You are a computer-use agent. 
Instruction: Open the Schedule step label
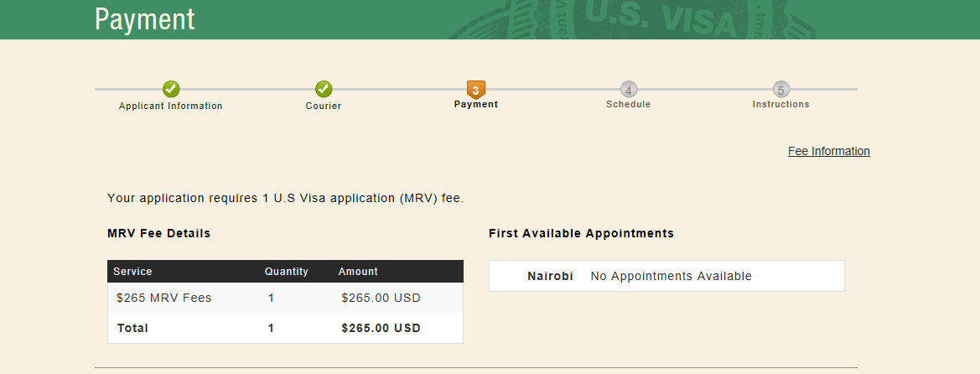(629, 105)
